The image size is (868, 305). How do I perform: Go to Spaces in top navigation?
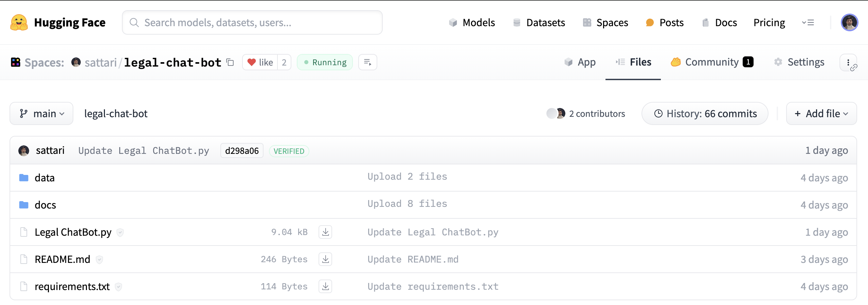605,23
